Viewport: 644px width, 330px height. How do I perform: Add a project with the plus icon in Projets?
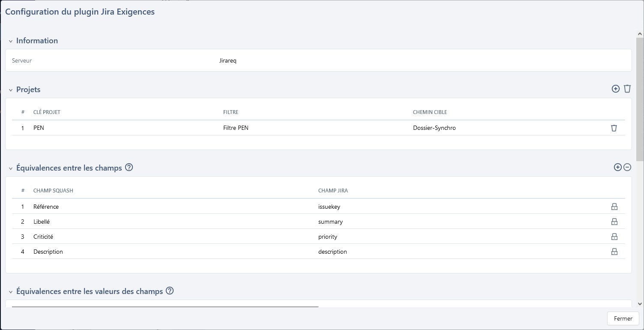pos(616,89)
